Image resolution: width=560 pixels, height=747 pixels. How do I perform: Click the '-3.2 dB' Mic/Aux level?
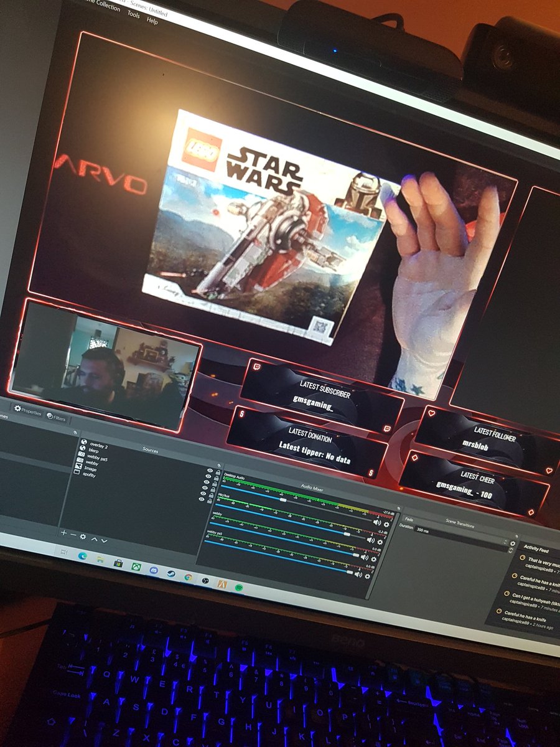click(x=382, y=532)
